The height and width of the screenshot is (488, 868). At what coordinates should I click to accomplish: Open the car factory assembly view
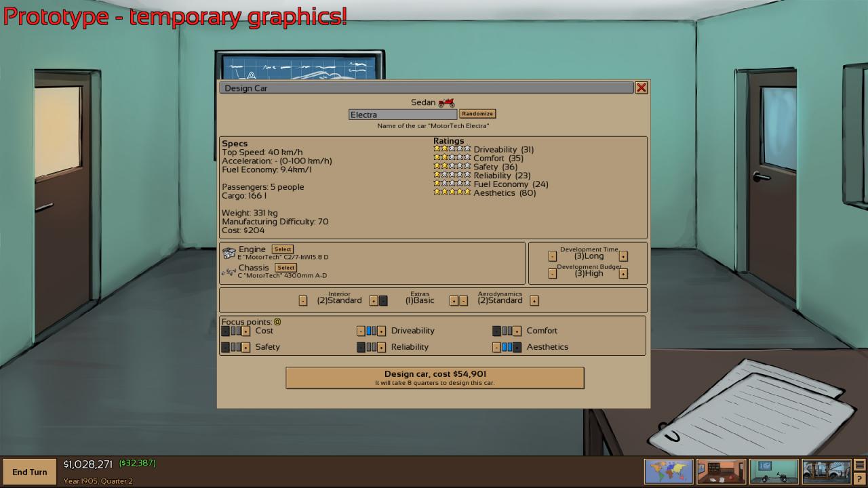click(826, 470)
